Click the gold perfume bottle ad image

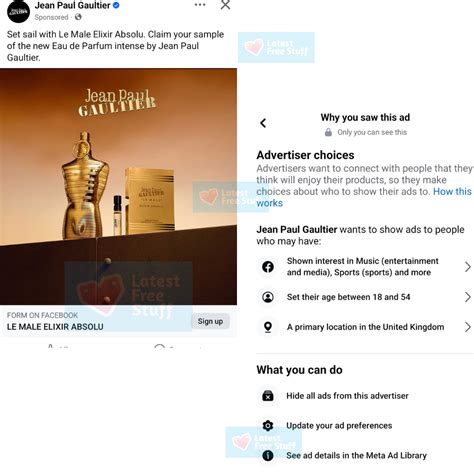tap(118, 187)
